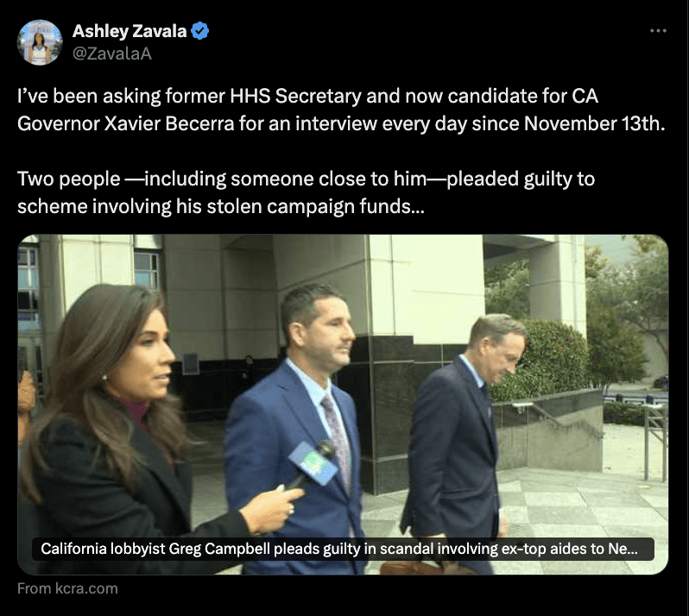689x616 pixels.
Task: Click the tweet text about Xavier Becerra
Action: click(341, 110)
